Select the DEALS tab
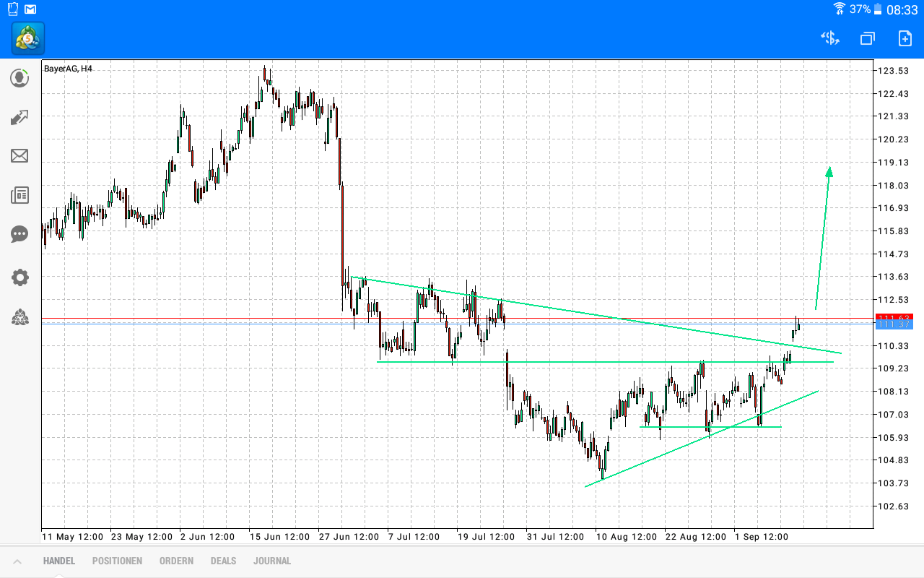 click(223, 561)
